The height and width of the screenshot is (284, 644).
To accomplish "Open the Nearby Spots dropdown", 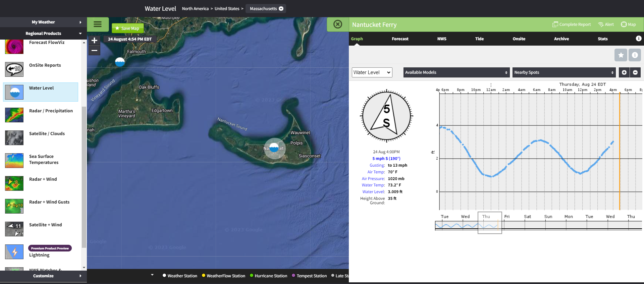I will [x=564, y=72].
